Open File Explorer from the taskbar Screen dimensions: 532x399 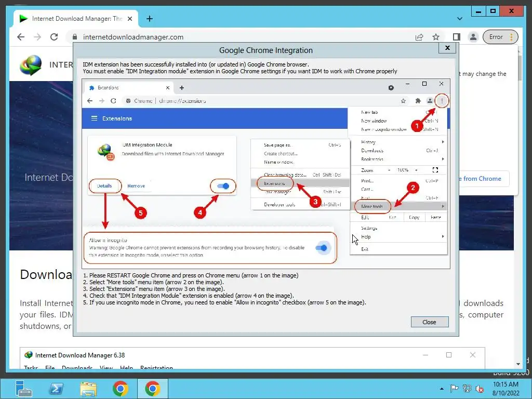coord(88,389)
